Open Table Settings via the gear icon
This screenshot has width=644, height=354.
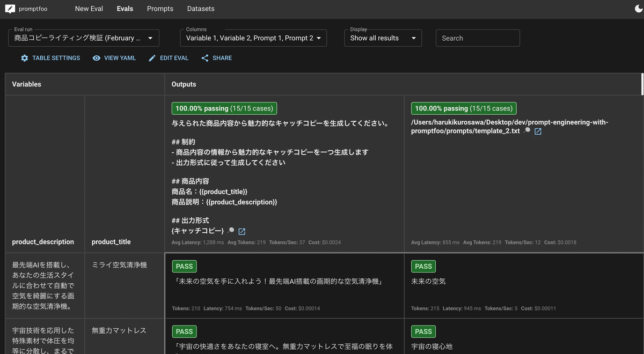[x=24, y=58]
